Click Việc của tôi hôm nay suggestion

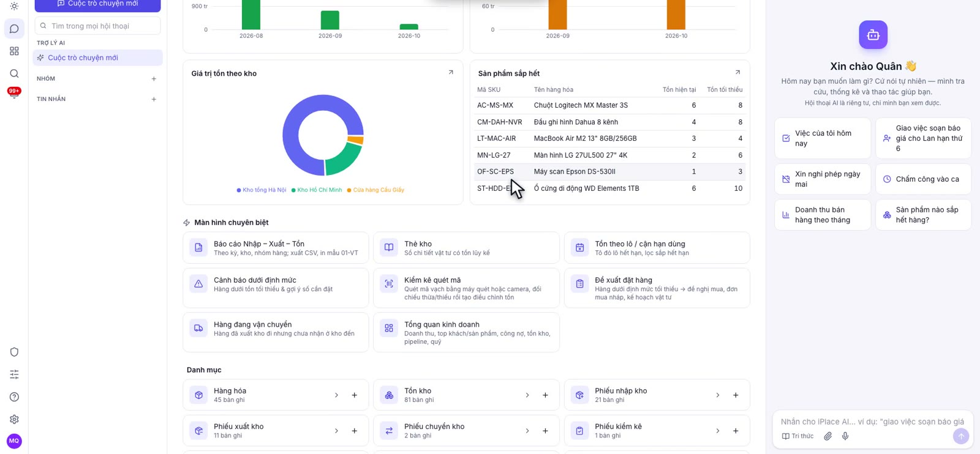(823, 138)
